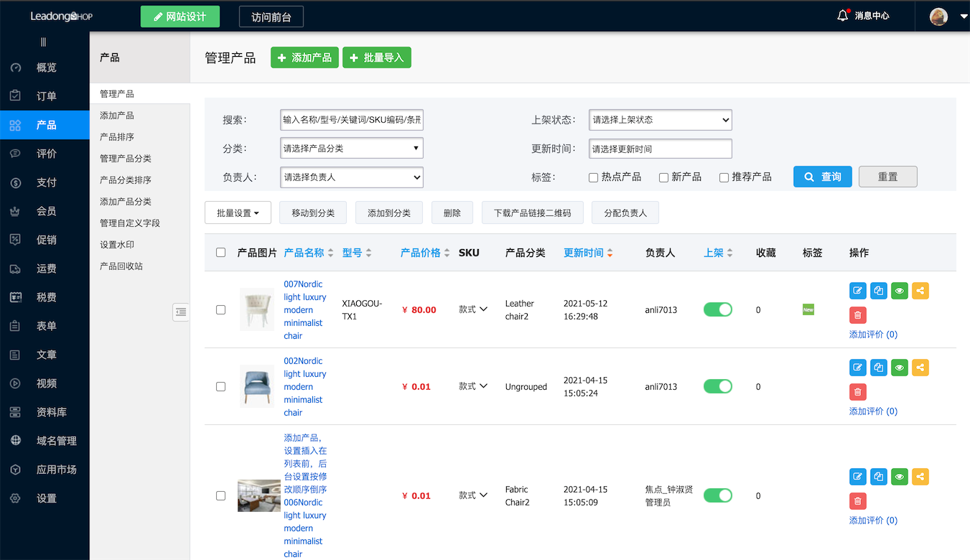Viewport: 970px width, 560px height.
Task: Toggle off 上架 switch for 002Nordic chair
Action: (717, 386)
